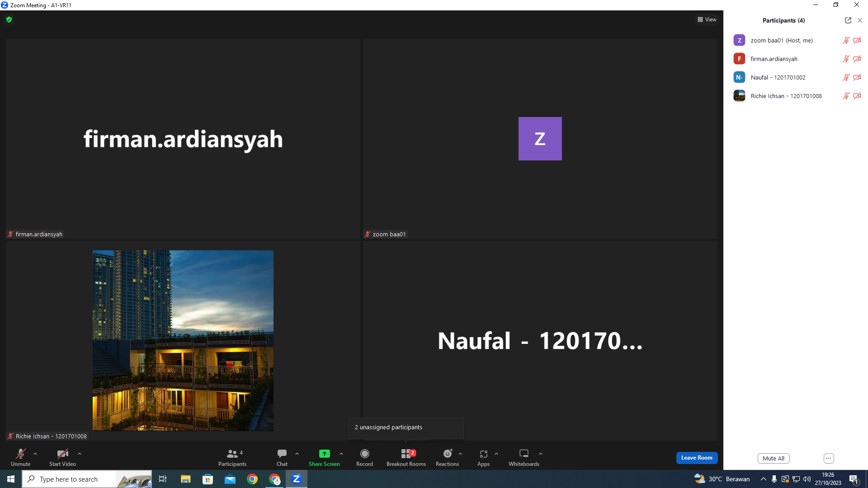
Task: Select the zoom baa01 video tile avatar
Action: click(540, 139)
